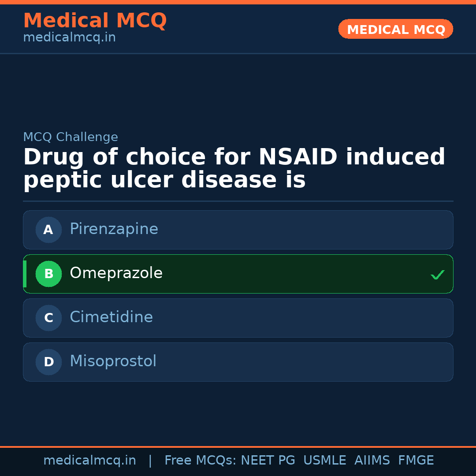Click the orange MEDICAL MCQ badge

pyautogui.click(x=395, y=30)
